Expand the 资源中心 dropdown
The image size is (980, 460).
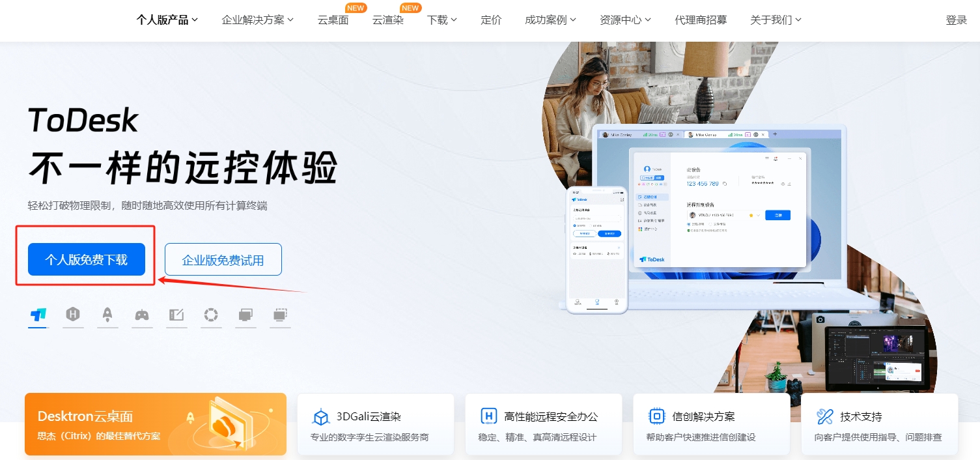click(624, 20)
